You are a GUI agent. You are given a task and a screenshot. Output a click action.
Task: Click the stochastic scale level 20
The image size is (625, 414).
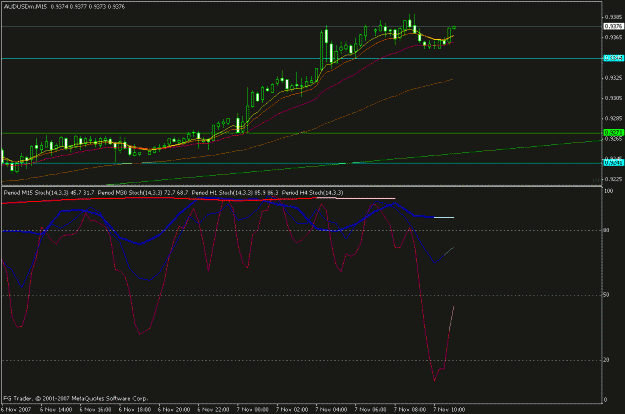click(607, 360)
